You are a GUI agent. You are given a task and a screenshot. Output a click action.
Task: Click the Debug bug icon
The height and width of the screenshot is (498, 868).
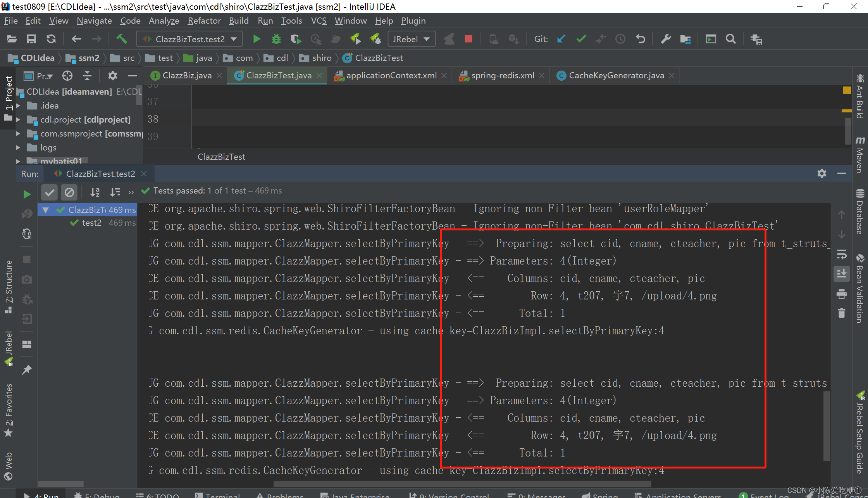point(276,39)
